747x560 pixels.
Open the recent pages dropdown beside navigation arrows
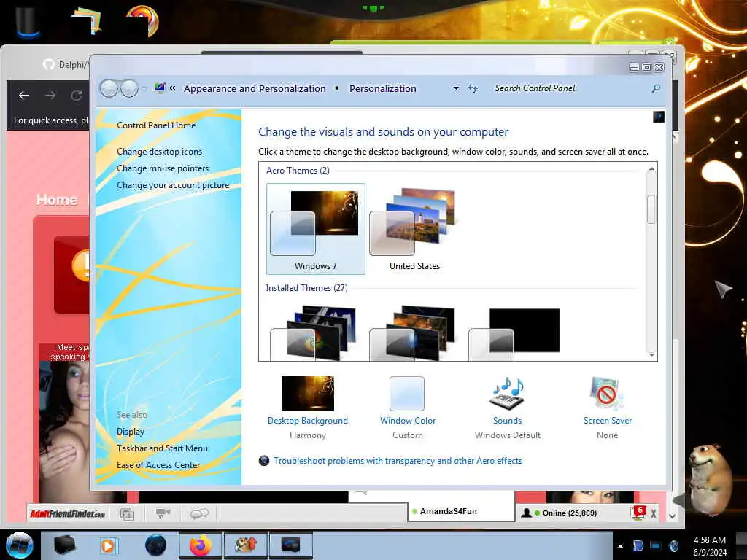144,88
